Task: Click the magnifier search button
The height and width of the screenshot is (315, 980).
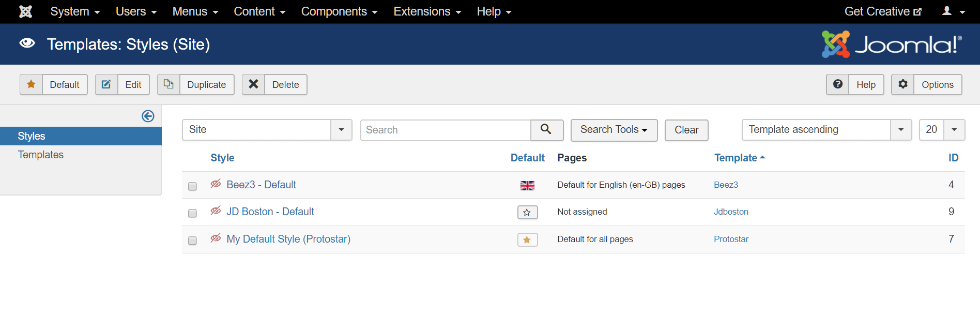Action: click(546, 130)
